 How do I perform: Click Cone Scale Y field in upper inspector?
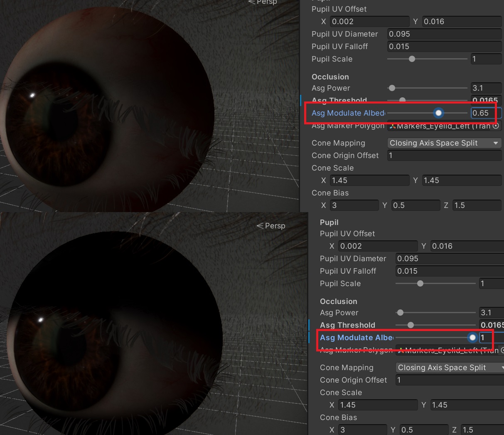click(462, 180)
